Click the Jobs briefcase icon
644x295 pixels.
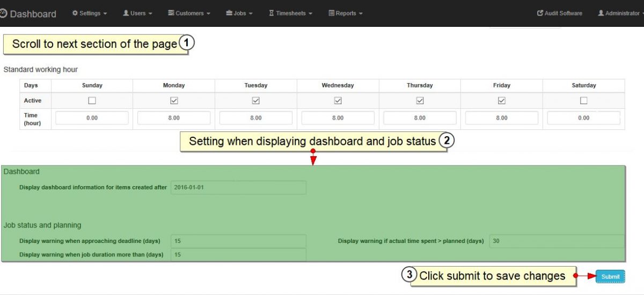point(229,13)
